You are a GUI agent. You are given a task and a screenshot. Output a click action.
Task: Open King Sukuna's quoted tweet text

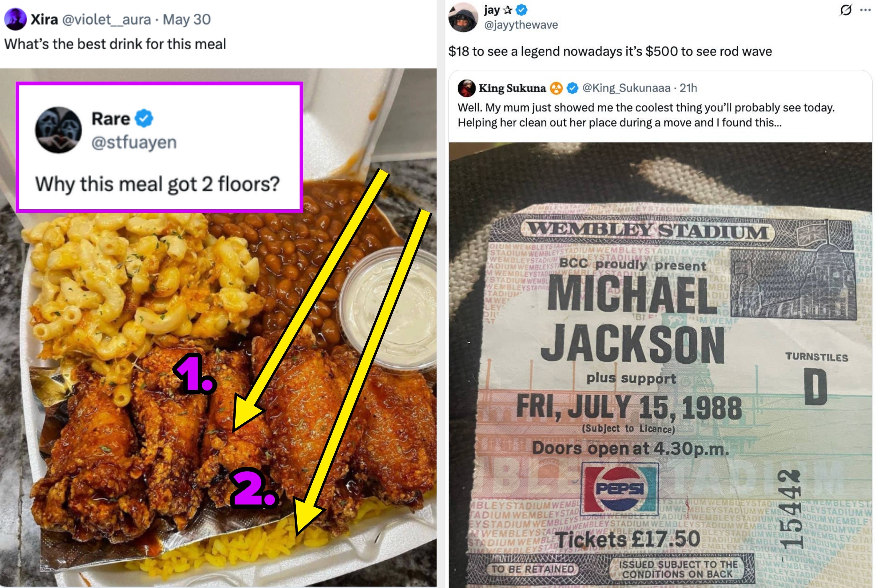(x=646, y=115)
